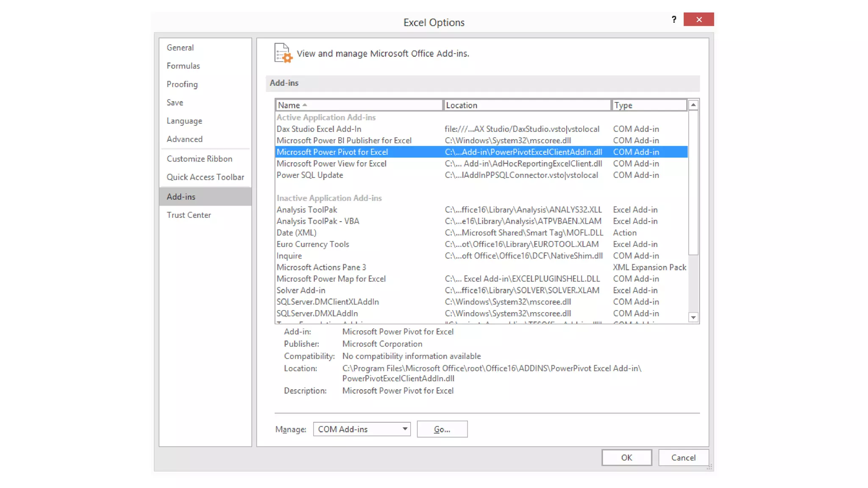868x488 pixels.
Task: Open the Trust Center category
Action: [x=205, y=215]
